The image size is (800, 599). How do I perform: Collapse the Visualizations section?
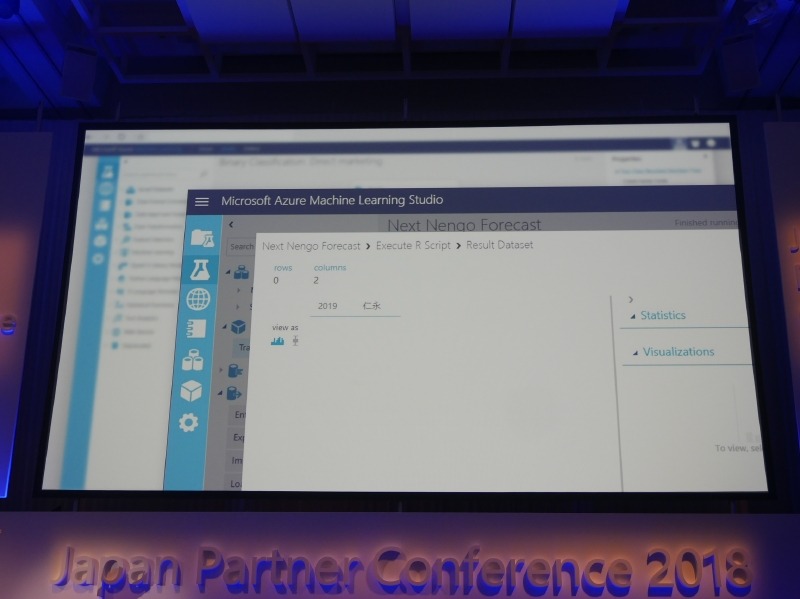tap(635, 353)
